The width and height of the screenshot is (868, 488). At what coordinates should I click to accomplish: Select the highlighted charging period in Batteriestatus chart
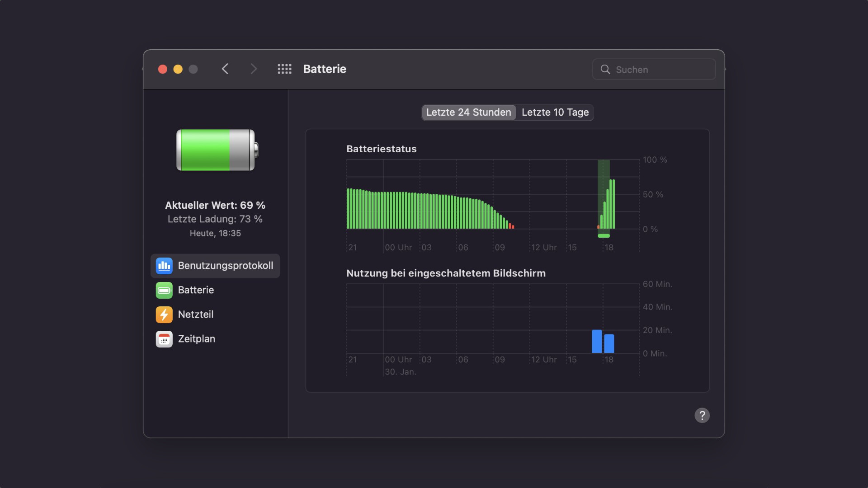click(x=604, y=194)
